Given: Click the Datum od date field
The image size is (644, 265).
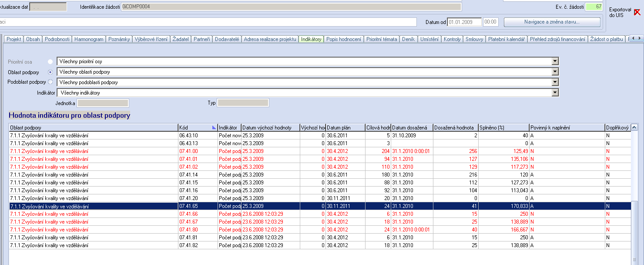Looking at the screenshot, I should 464,22.
